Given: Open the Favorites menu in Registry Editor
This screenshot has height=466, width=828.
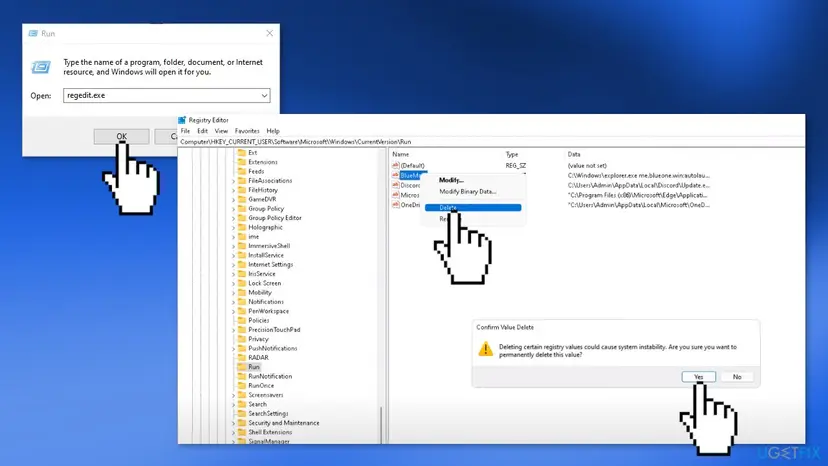Looking at the screenshot, I should pyautogui.click(x=247, y=131).
